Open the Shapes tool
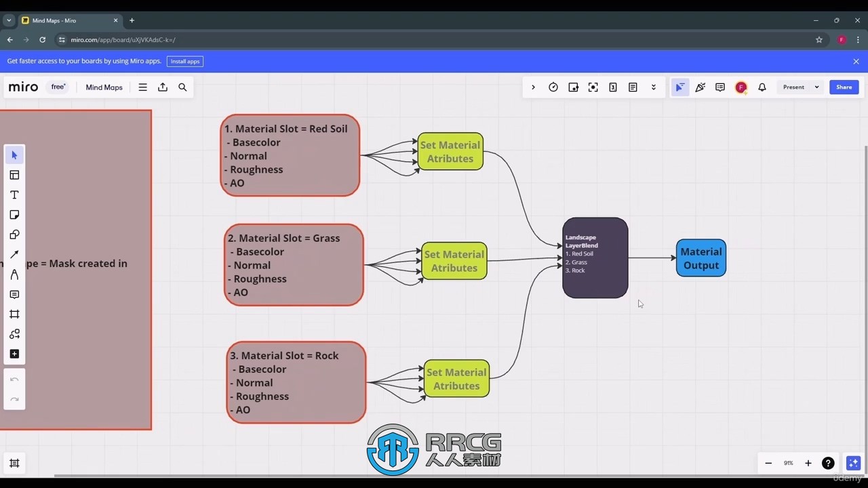 pyautogui.click(x=14, y=235)
